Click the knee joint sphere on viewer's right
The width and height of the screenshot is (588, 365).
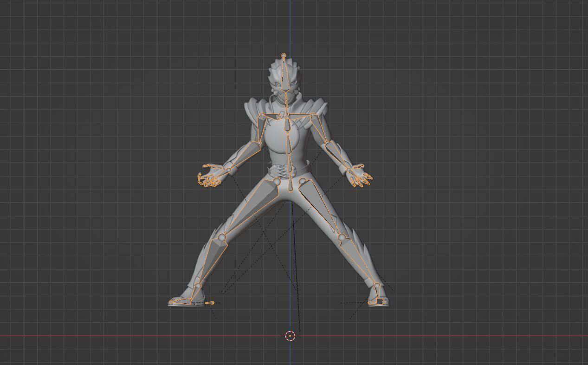coord(342,238)
